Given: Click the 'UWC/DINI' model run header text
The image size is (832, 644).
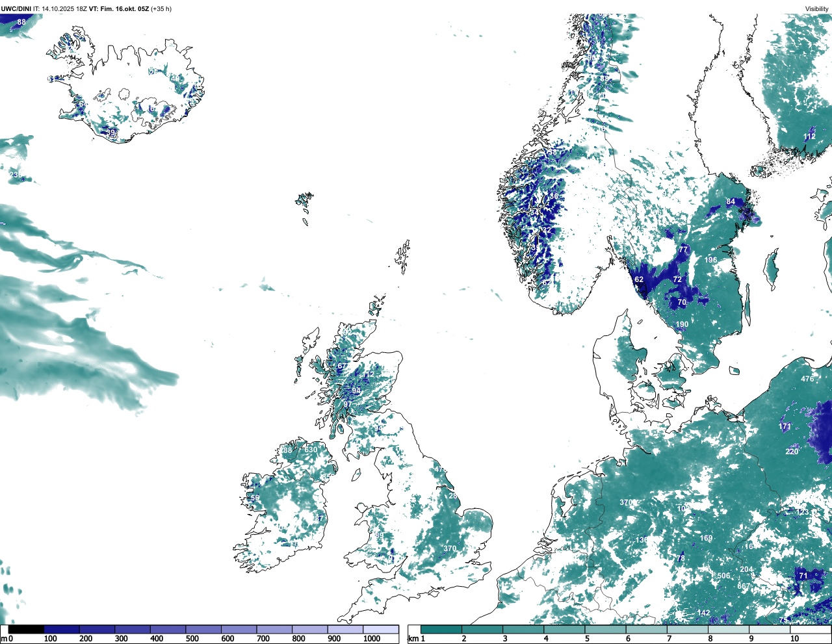Looking at the screenshot, I should [18, 8].
